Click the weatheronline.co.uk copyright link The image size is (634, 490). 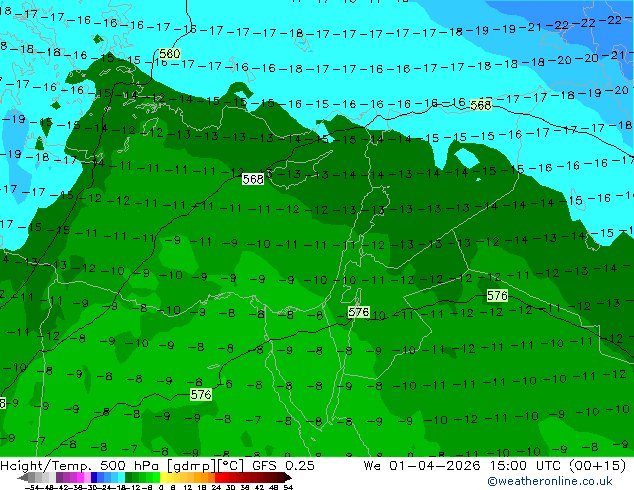tap(550, 481)
